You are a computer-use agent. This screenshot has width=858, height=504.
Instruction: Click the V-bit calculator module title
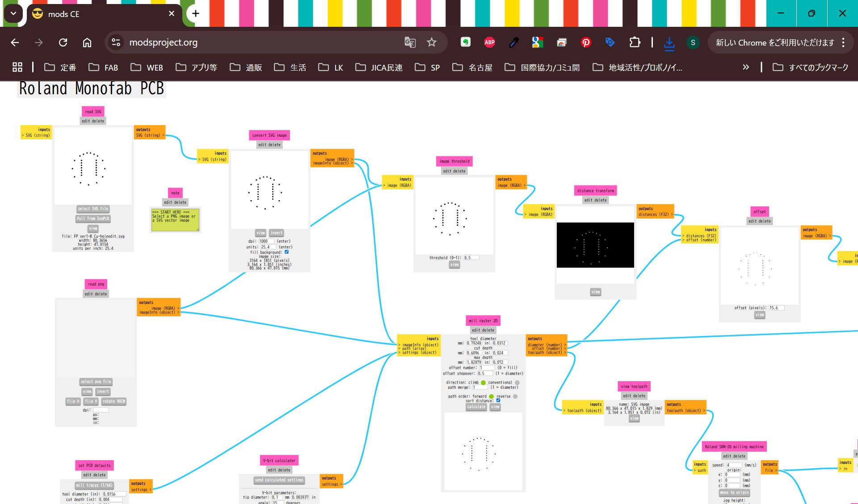point(279,461)
